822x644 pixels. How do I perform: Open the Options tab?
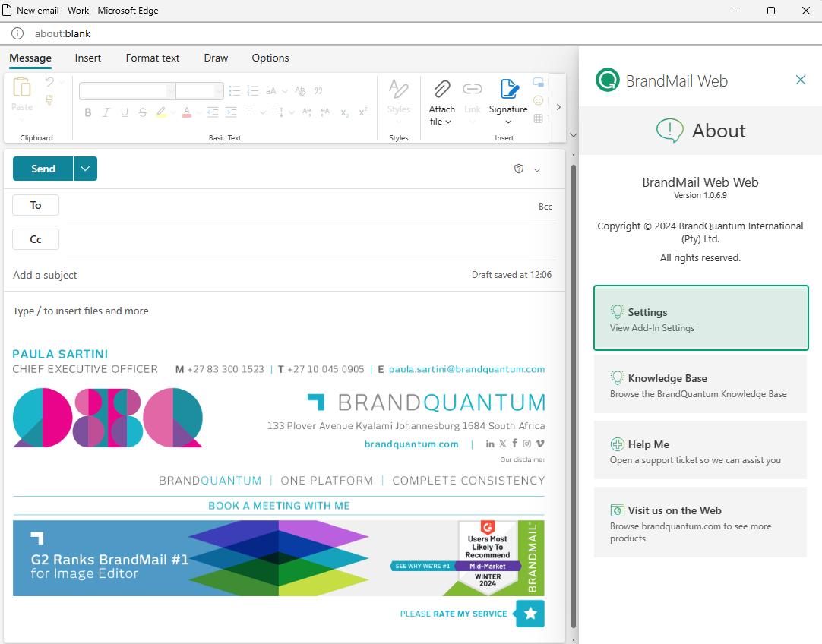(270, 58)
